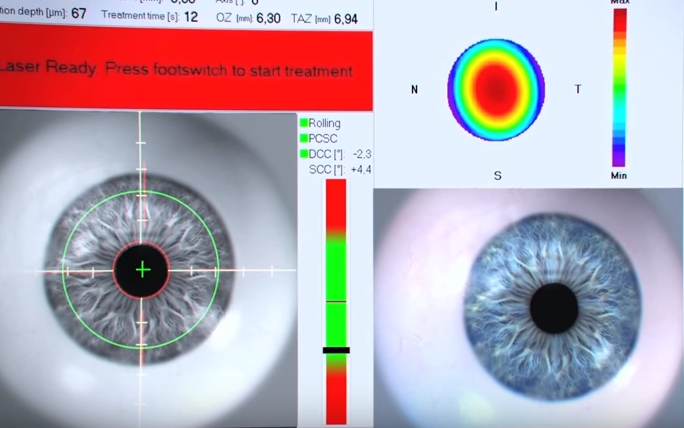Click the Min label under color scale
The height and width of the screenshot is (428, 684).
click(619, 175)
